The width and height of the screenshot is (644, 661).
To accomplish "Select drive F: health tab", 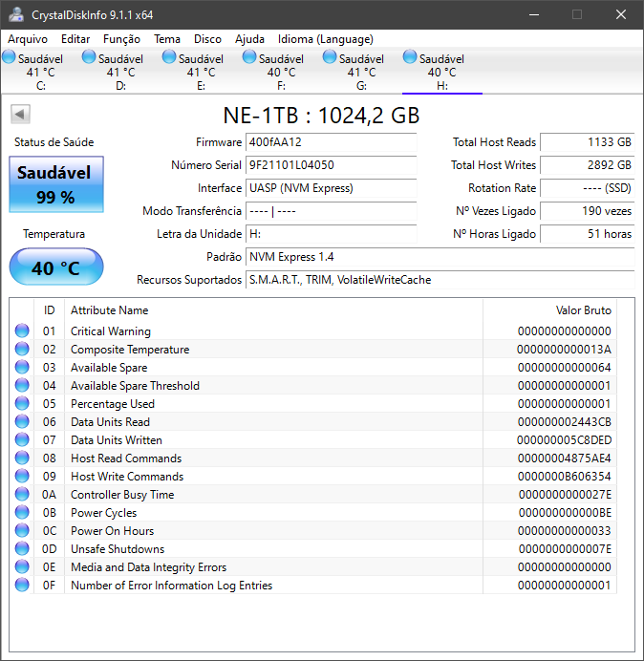I will coord(281,72).
